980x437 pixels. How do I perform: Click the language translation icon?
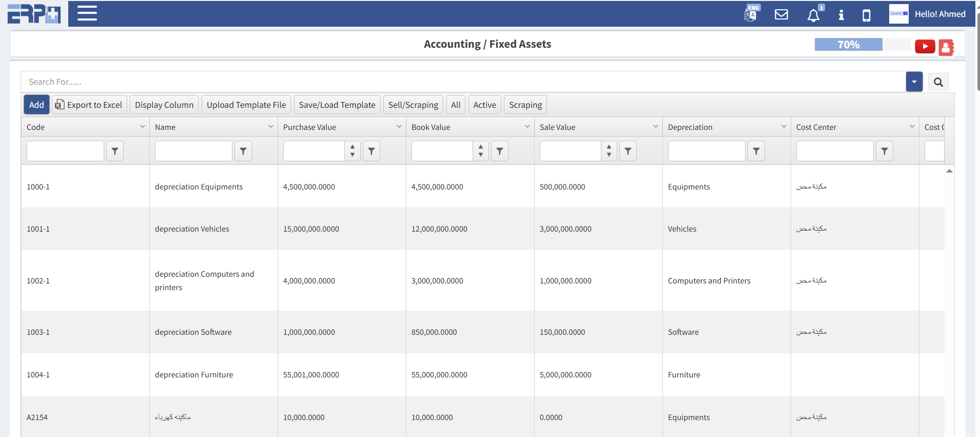point(751,14)
